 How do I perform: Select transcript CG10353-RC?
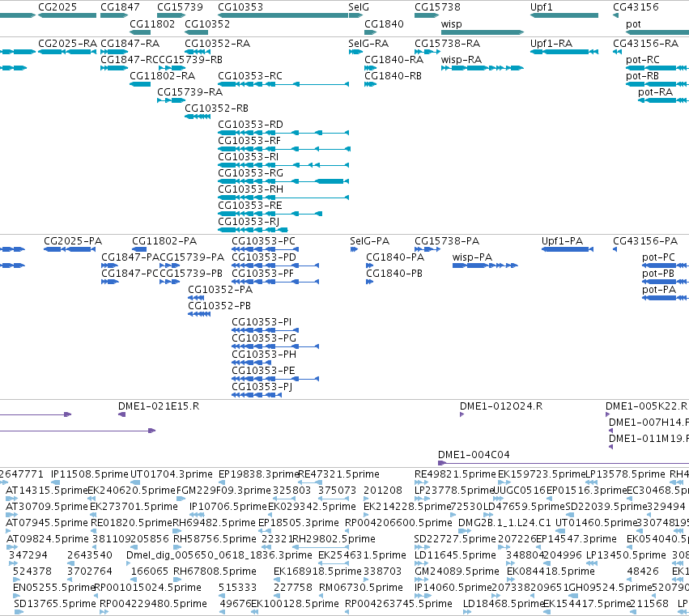[283, 84]
